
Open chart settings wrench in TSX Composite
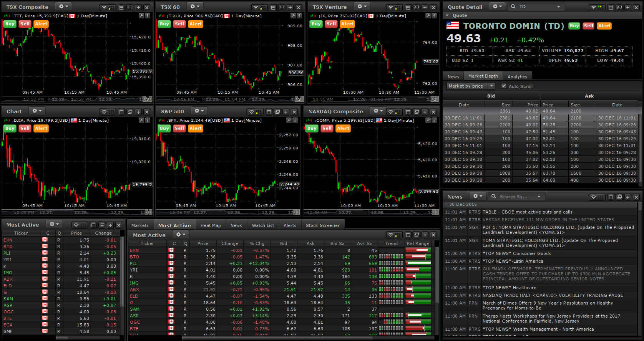141,16
